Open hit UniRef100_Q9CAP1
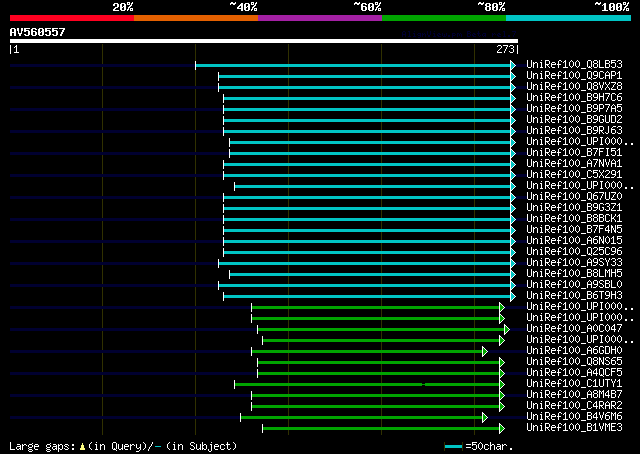This screenshot has width=640, height=454. pos(574,76)
